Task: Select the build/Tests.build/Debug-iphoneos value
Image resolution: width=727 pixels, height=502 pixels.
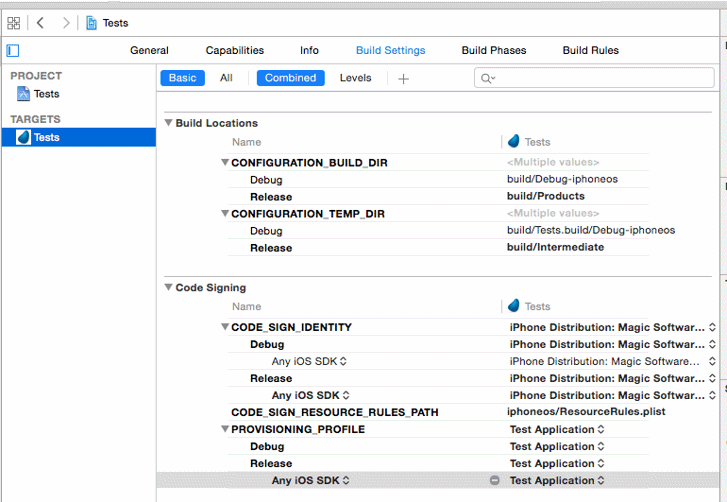Action: pyautogui.click(x=591, y=230)
